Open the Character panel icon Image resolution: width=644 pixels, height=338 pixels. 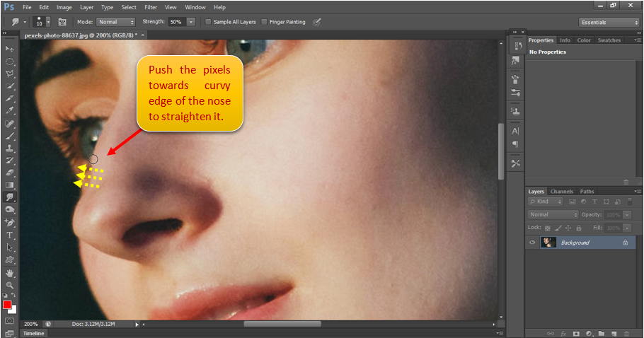coord(515,131)
